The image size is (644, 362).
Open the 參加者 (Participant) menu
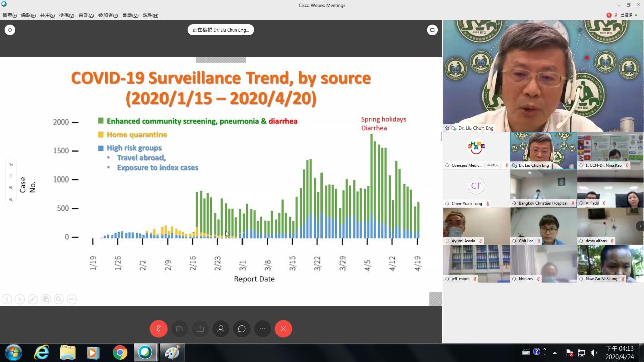(x=108, y=15)
